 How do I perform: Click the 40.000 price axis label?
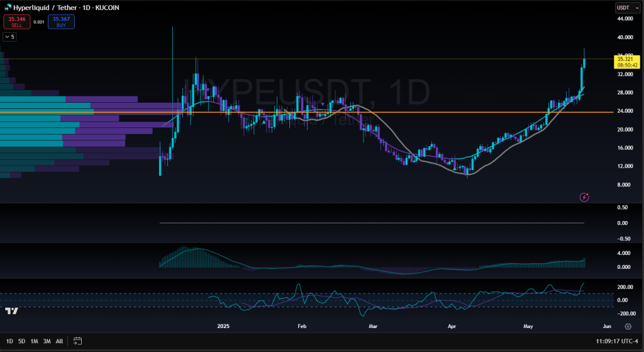pyautogui.click(x=625, y=37)
